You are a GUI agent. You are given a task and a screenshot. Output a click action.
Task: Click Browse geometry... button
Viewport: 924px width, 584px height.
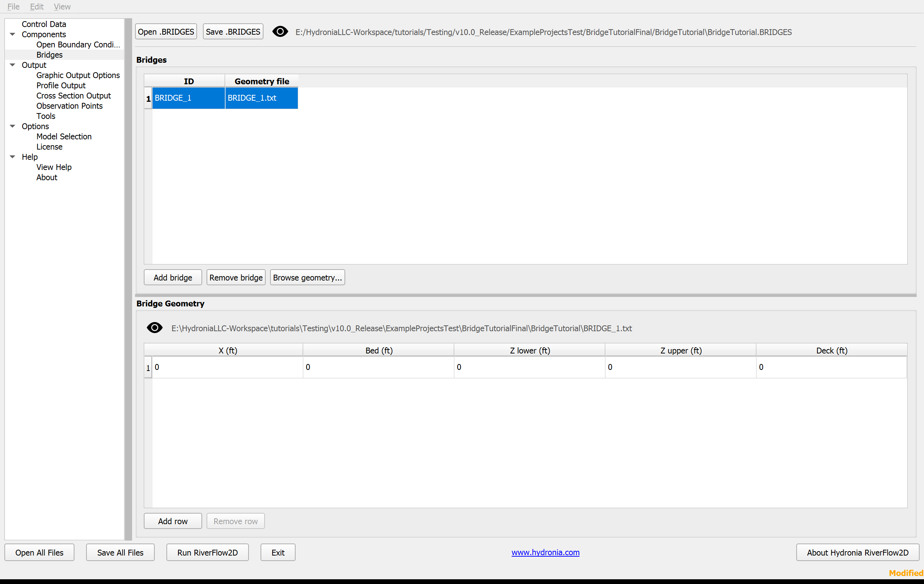307,278
